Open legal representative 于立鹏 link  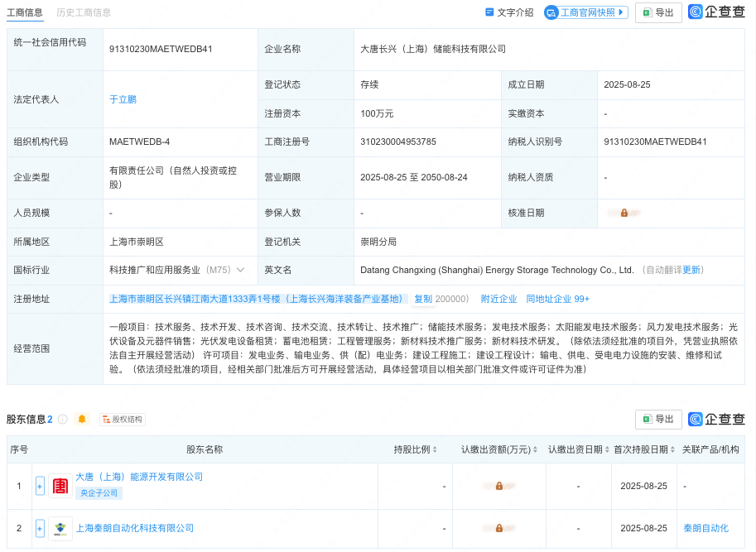click(123, 99)
